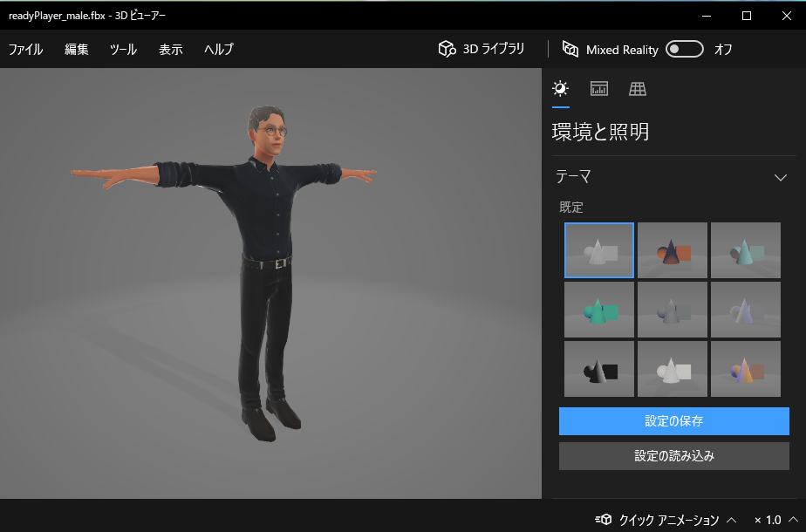Choose the theme with red cone and orange cube
This screenshot has height=532, width=806.
[673, 250]
